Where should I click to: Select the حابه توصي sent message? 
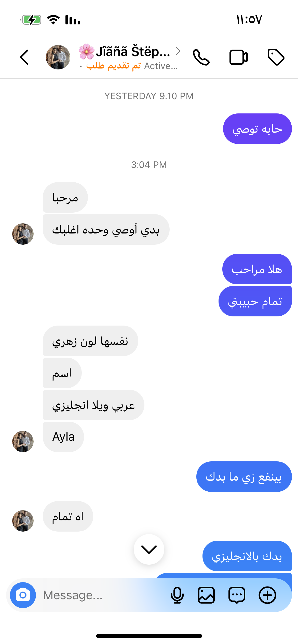coord(258,129)
